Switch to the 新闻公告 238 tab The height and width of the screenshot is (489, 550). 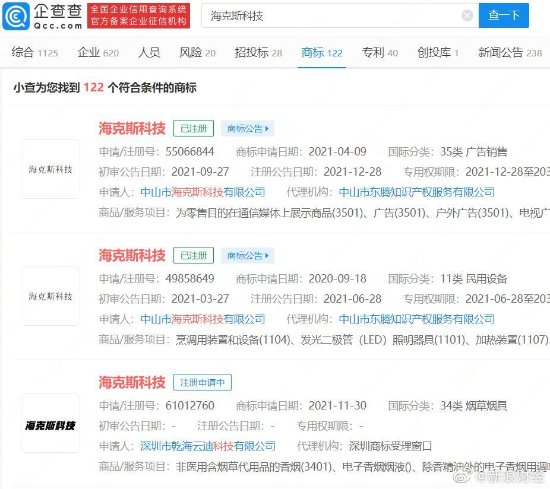tap(510, 53)
